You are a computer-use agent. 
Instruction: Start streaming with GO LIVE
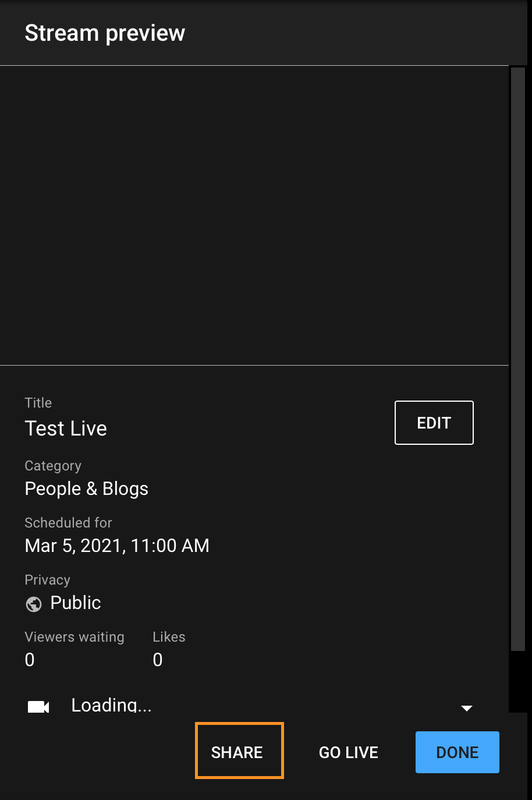tap(349, 752)
